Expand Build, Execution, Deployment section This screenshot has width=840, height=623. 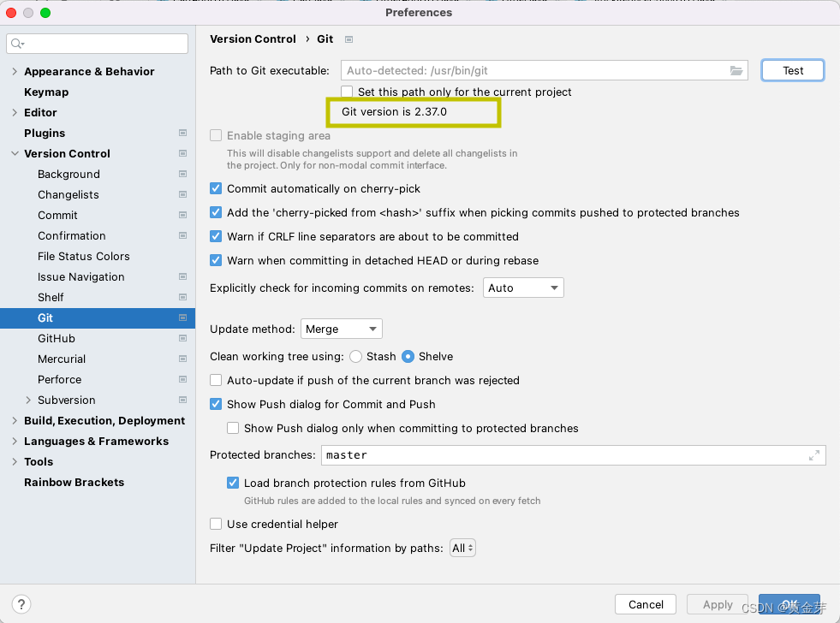click(x=15, y=421)
